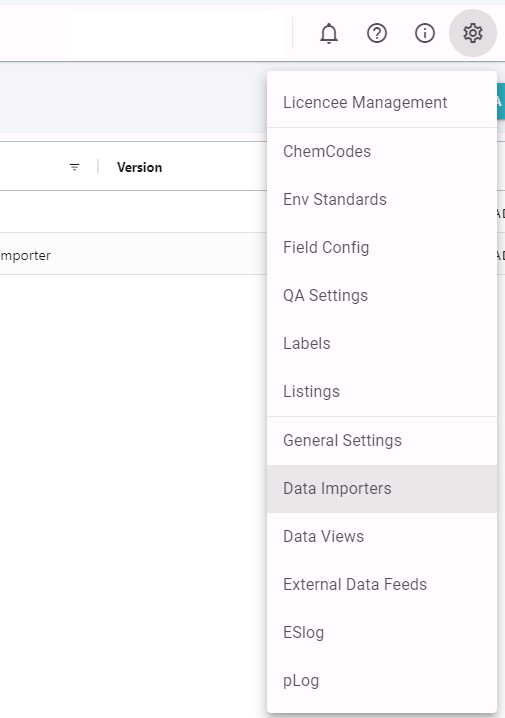Close the settings gear menu
The image size is (505, 718).
(473, 33)
